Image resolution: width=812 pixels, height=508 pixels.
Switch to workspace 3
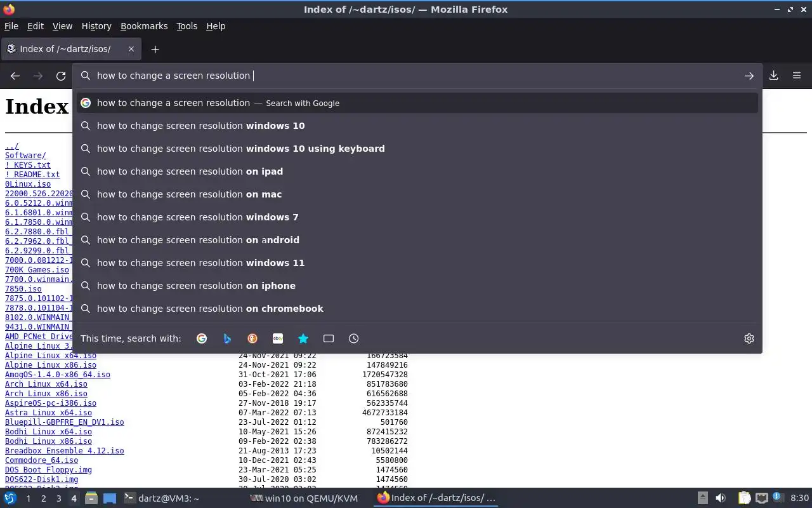58,498
